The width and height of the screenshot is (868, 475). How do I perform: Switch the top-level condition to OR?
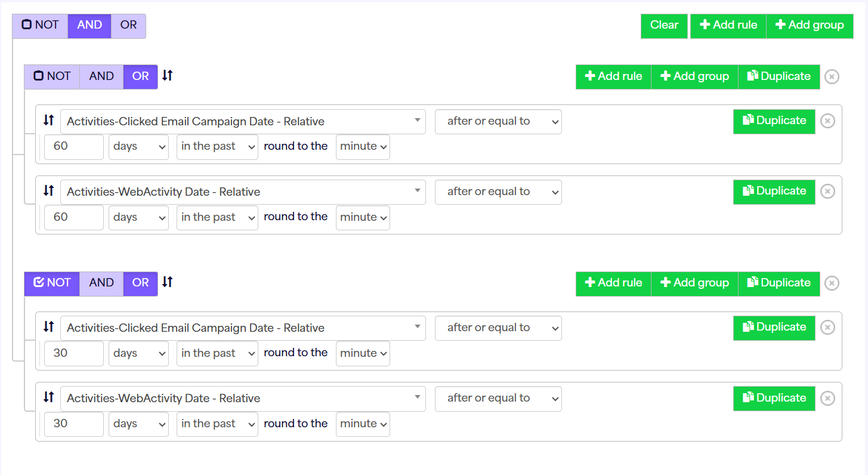point(128,26)
